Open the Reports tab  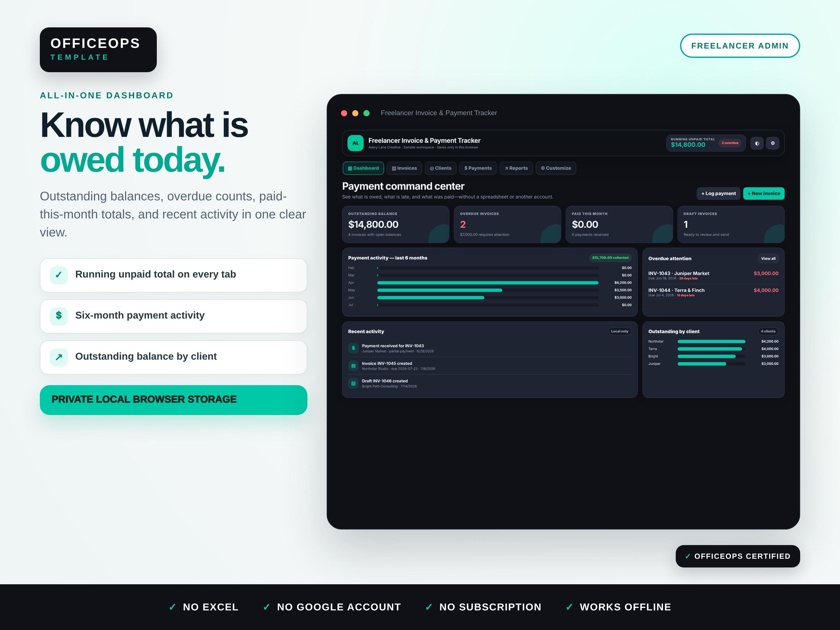pyautogui.click(x=516, y=168)
